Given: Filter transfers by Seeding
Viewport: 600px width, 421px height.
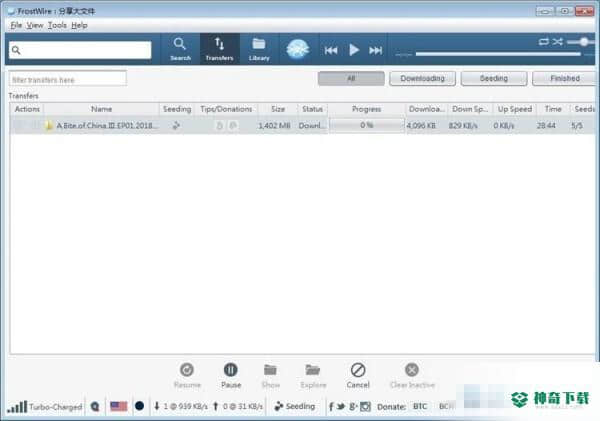Looking at the screenshot, I should pyautogui.click(x=494, y=78).
